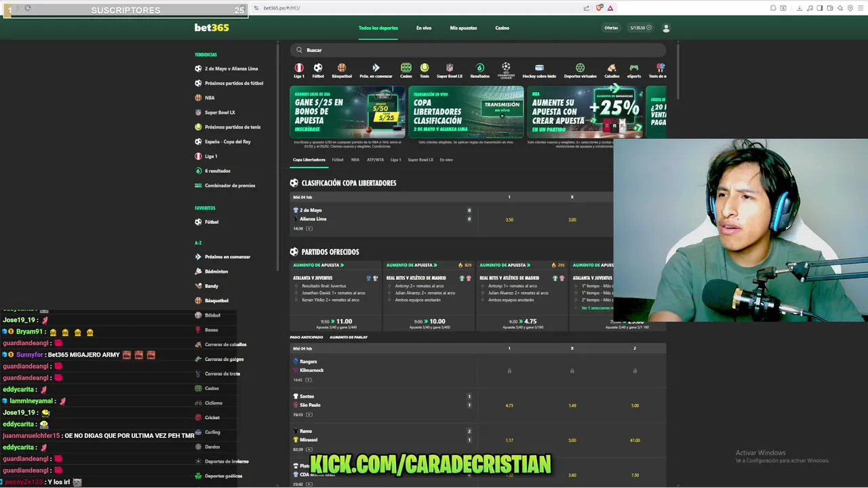Click in the Buscar search field
Screen dimensions: 868x488
click(x=478, y=49)
